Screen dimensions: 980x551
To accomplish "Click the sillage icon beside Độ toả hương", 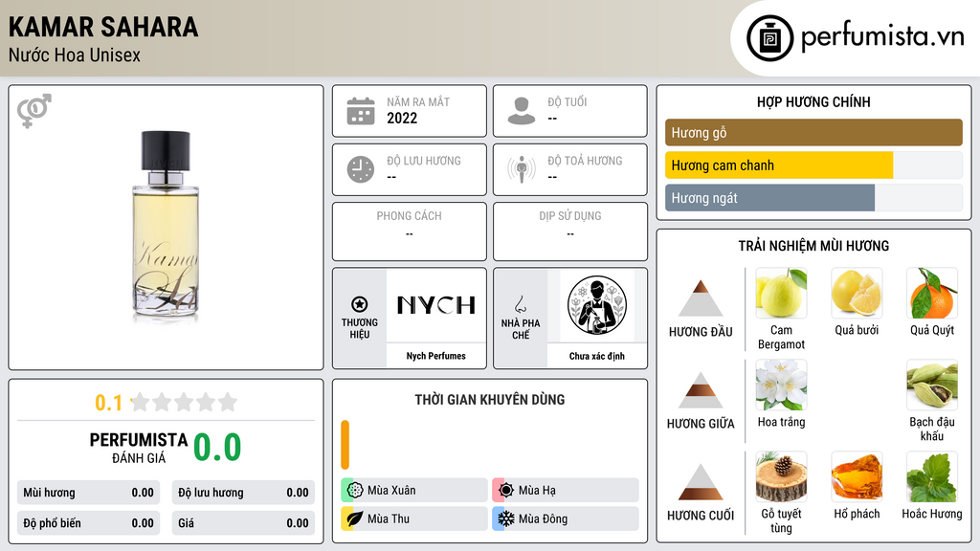I will 522,169.
